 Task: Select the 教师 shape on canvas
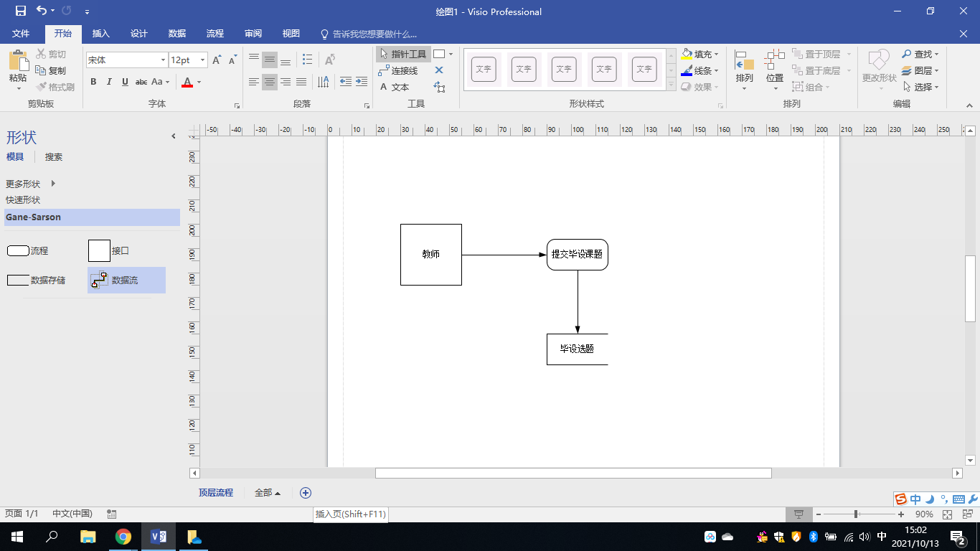coord(430,255)
